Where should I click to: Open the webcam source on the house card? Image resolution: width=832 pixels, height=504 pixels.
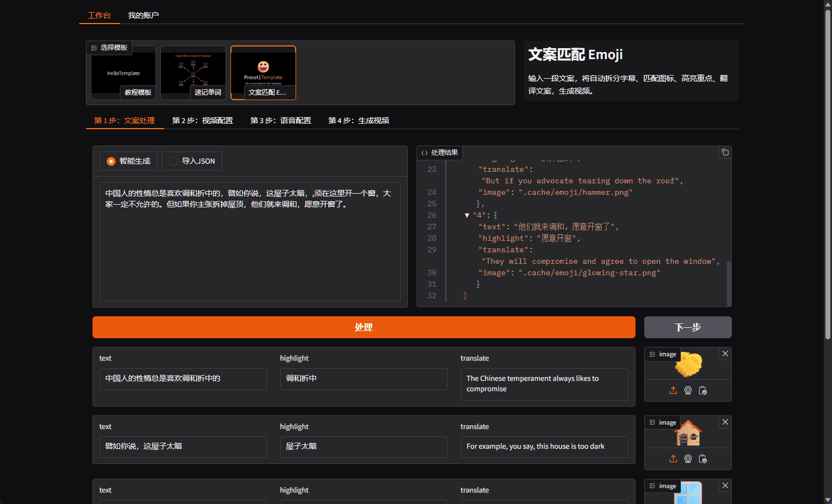(688, 459)
